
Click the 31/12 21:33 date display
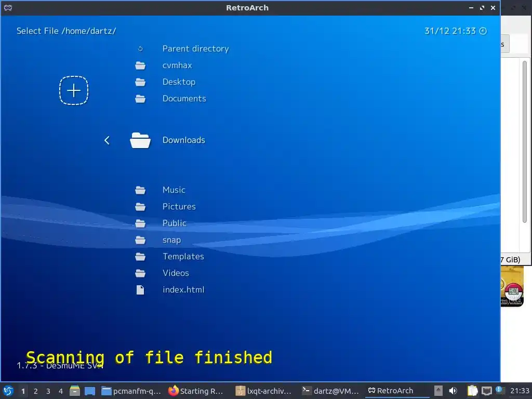tap(450, 31)
